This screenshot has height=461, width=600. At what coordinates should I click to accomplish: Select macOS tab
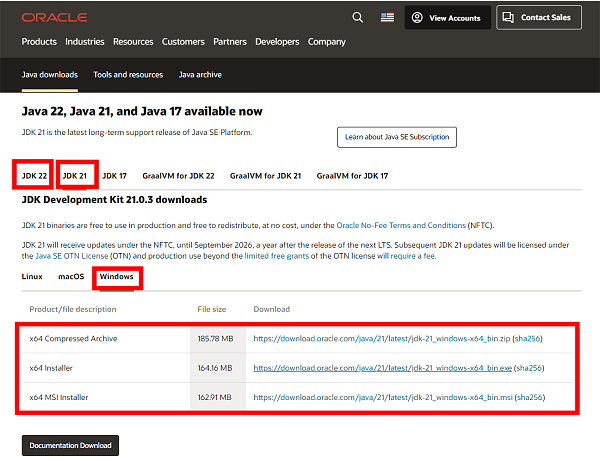tap(71, 277)
